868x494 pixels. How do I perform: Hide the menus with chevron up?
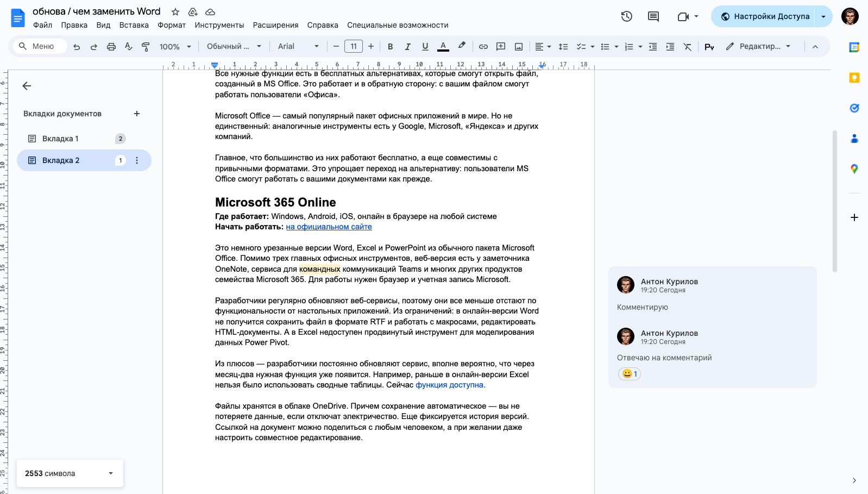pos(815,47)
